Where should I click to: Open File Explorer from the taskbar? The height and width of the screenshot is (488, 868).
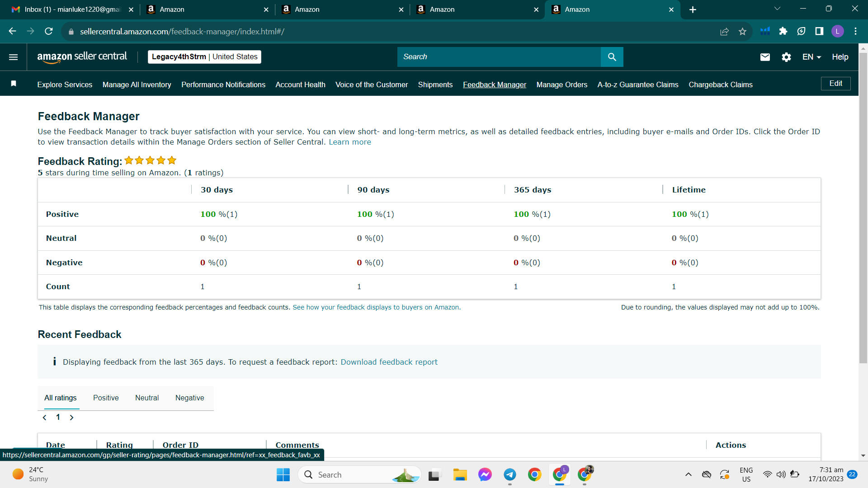[x=460, y=475]
